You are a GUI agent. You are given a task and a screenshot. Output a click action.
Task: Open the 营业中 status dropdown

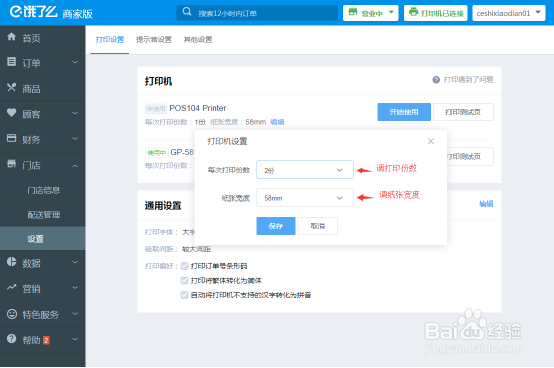pyautogui.click(x=371, y=13)
